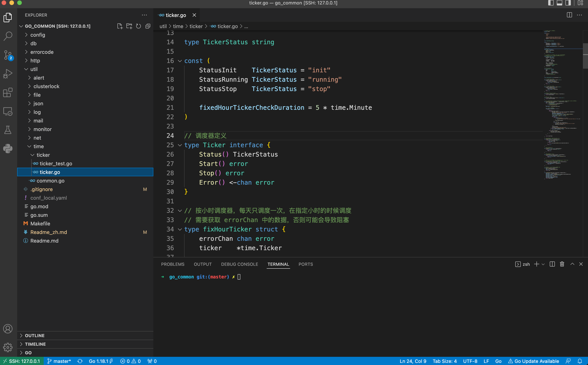Image resolution: width=588 pixels, height=365 pixels.
Task: Fold the comment block at line 32
Action: tap(180, 211)
